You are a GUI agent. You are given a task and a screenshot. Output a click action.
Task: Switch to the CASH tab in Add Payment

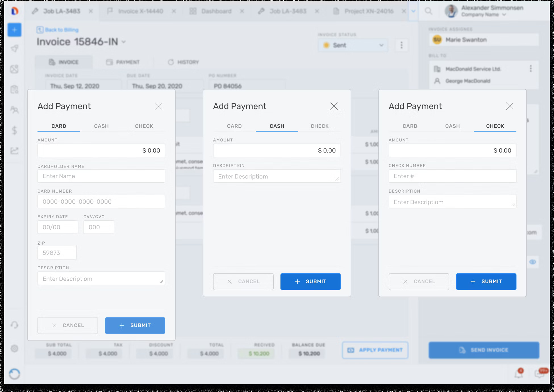(x=101, y=126)
